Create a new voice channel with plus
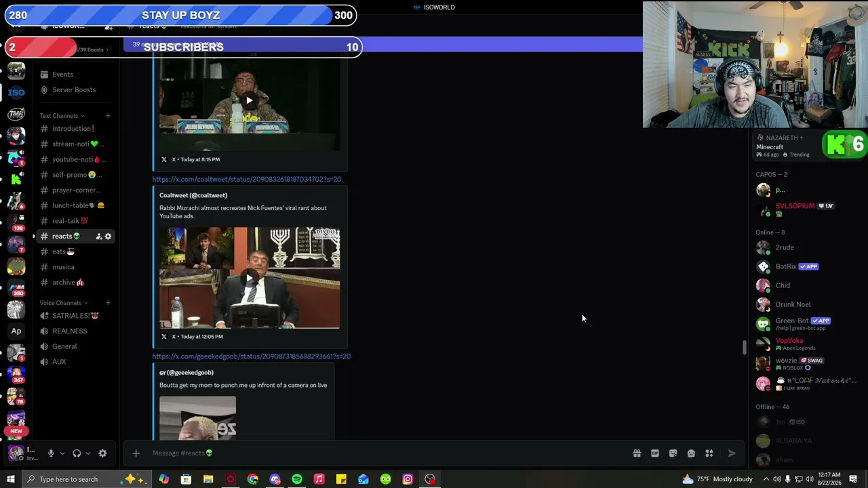Image resolution: width=868 pixels, height=488 pixels. 108,303
